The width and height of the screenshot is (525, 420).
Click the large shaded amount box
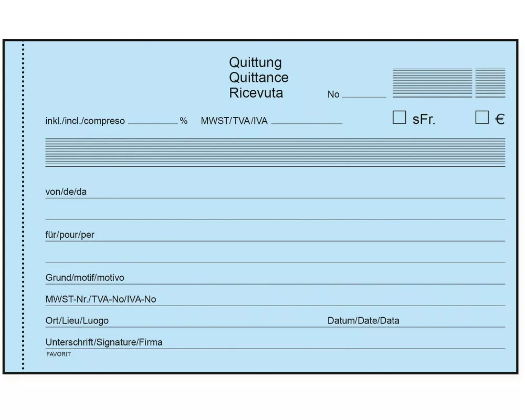[x=432, y=82]
